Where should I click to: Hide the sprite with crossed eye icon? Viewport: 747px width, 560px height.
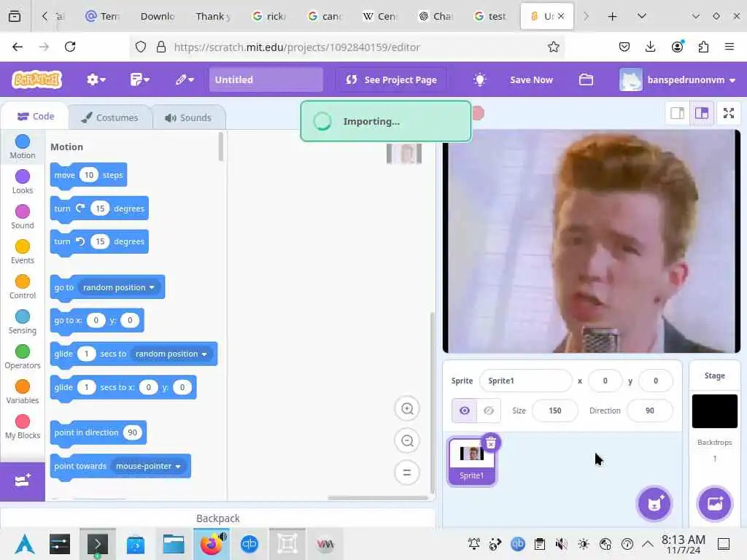pos(488,411)
